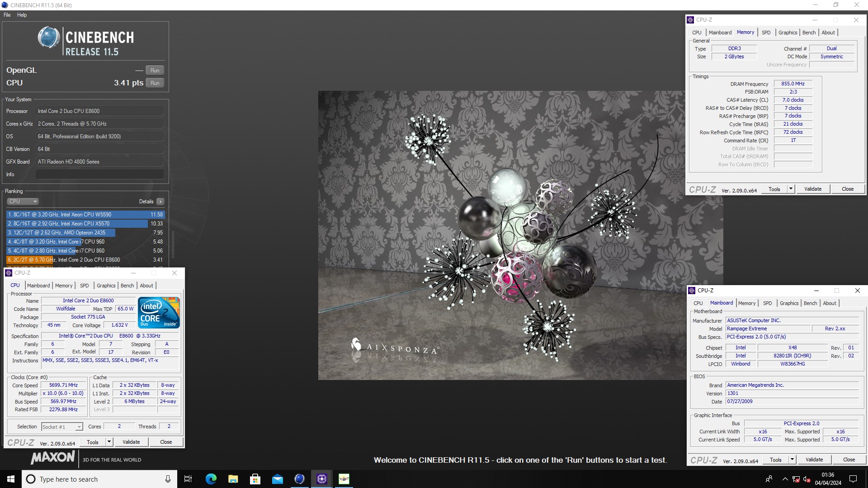Open Socket #1 selection dropdown
This screenshot has height=488, width=868.
coord(62,427)
